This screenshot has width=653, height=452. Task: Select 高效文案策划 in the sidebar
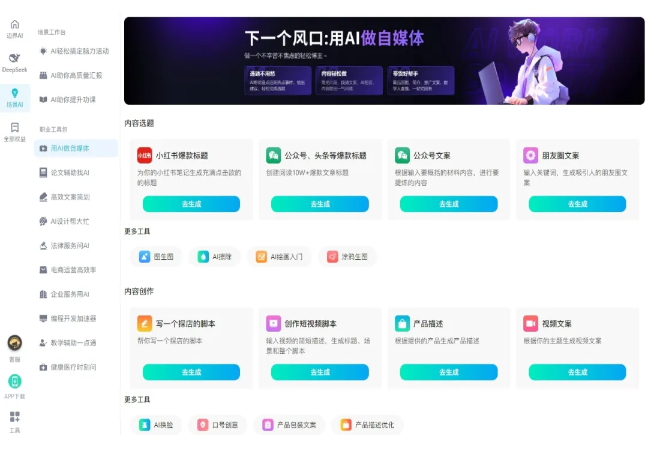pyautogui.click(x=76, y=197)
